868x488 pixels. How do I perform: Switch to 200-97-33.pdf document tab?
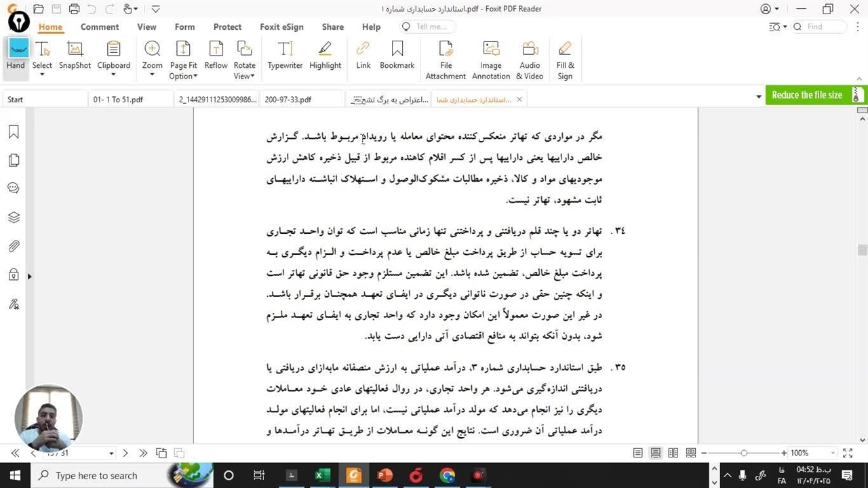(x=288, y=100)
